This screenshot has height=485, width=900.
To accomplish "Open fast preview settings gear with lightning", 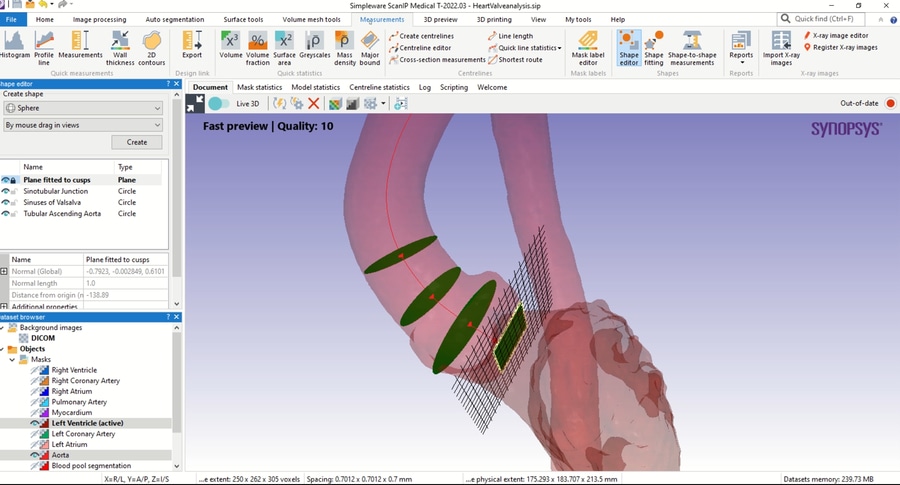I will 297,103.
